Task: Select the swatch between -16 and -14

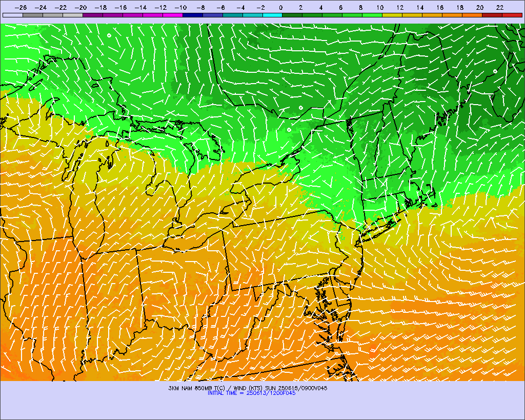Action: pos(133,15)
